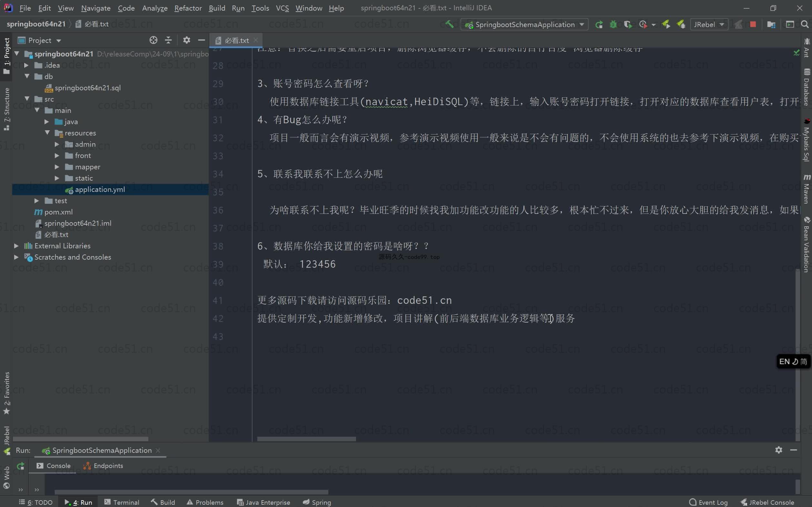Image resolution: width=812 pixels, height=507 pixels.
Task: Expand Scratches and Consoles node
Action: click(x=16, y=257)
